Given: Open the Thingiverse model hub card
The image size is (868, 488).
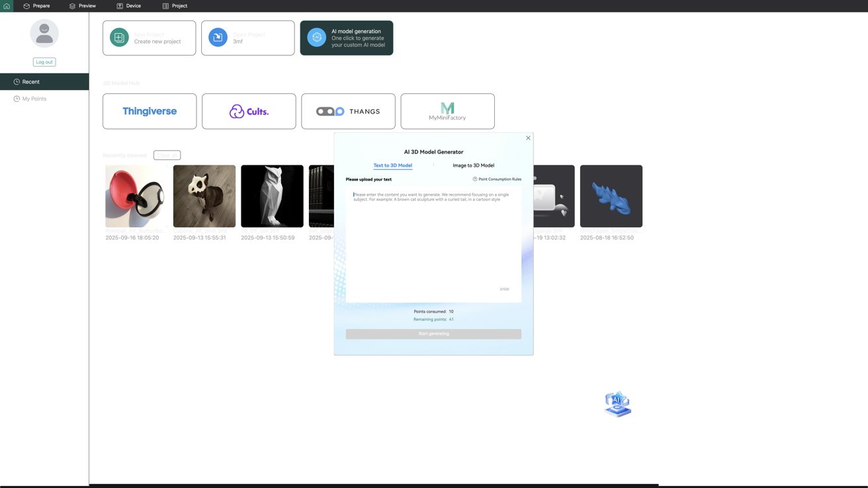Looking at the screenshot, I should 150,111.
